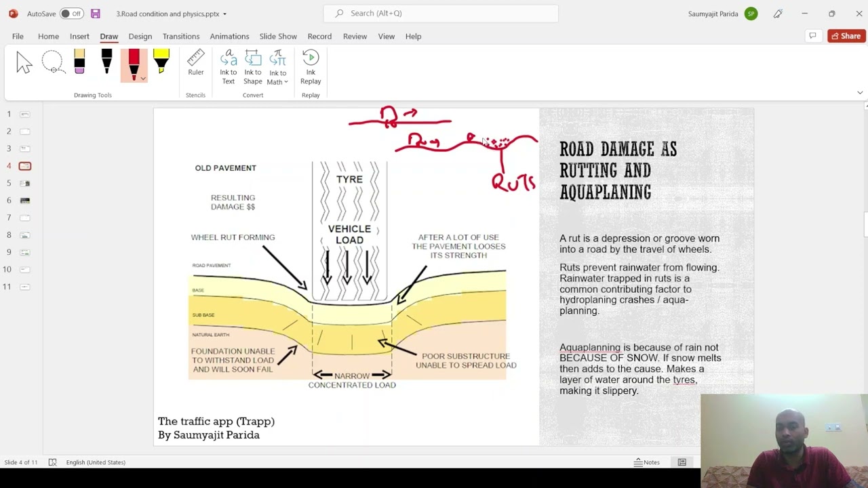The height and width of the screenshot is (488, 868).
Task: Open the Review tab
Action: pyautogui.click(x=355, y=36)
